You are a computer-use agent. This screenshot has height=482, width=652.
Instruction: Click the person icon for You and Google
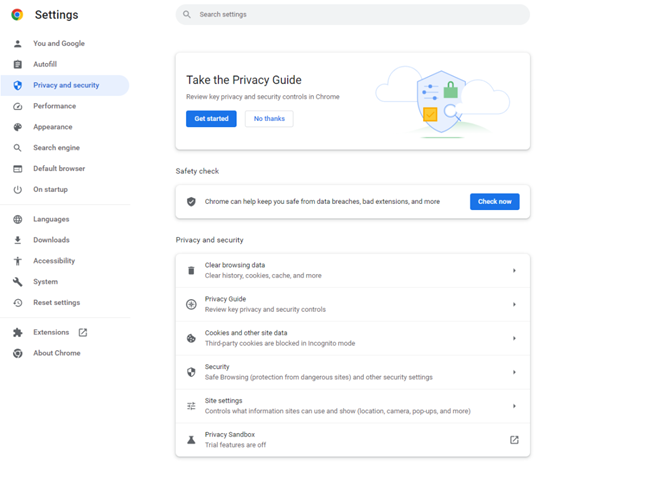(17, 43)
